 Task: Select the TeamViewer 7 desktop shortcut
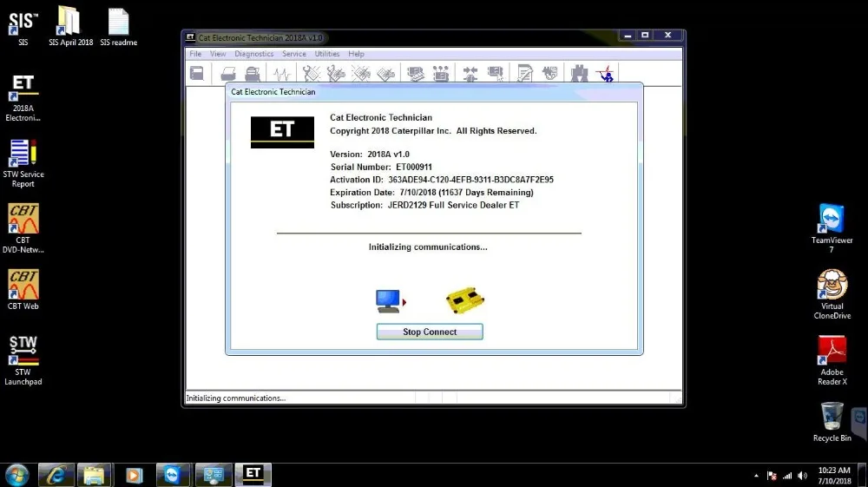point(832,228)
